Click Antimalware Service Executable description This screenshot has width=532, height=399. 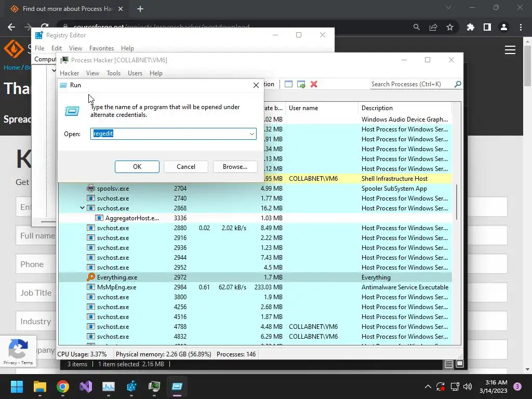tap(405, 287)
